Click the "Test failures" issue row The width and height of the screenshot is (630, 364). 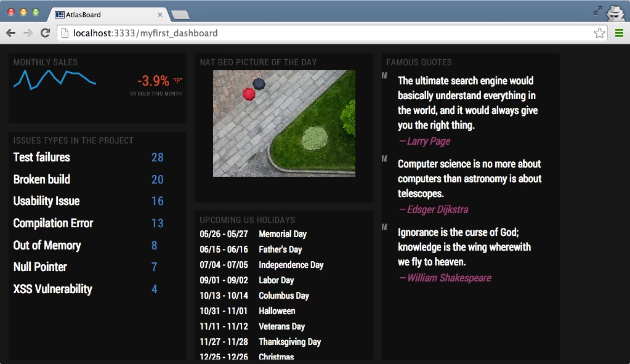coord(42,157)
